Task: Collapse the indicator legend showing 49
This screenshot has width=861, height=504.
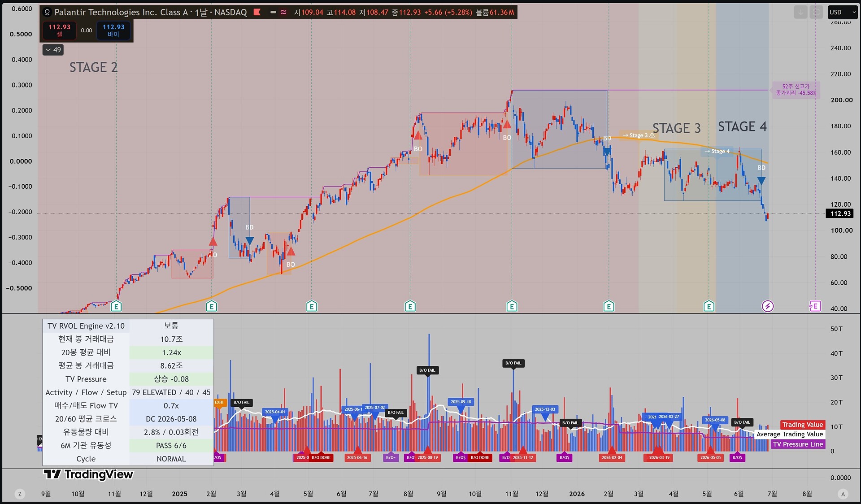Action: click(53, 50)
